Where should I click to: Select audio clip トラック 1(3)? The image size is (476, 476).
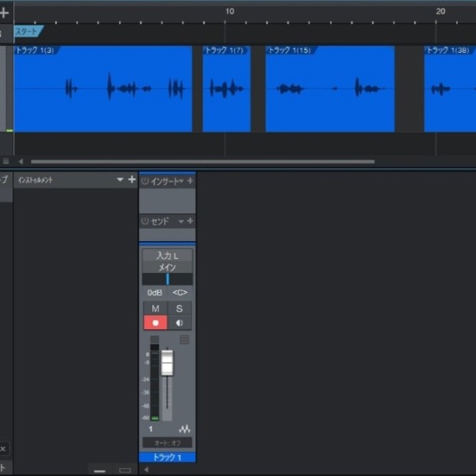(103, 89)
